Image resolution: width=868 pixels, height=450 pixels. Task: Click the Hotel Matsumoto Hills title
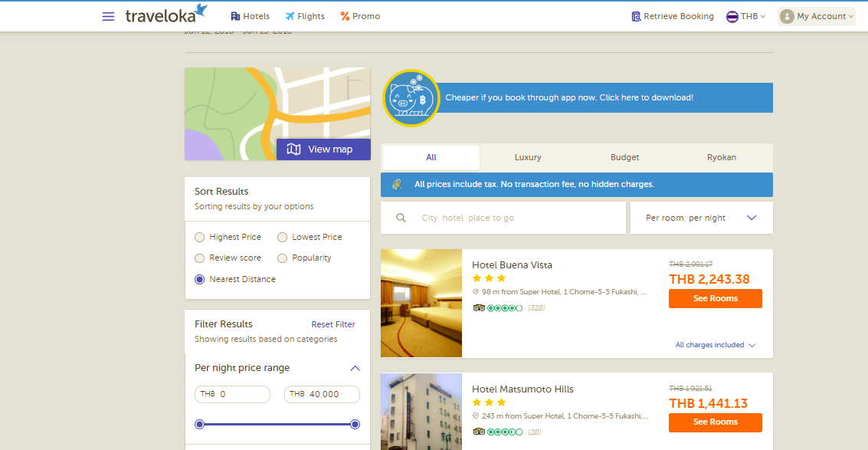pos(522,389)
